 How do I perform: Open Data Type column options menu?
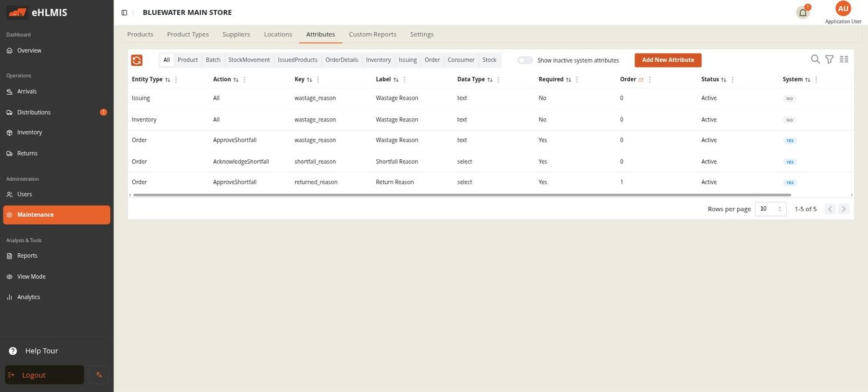pyautogui.click(x=498, y=80)
